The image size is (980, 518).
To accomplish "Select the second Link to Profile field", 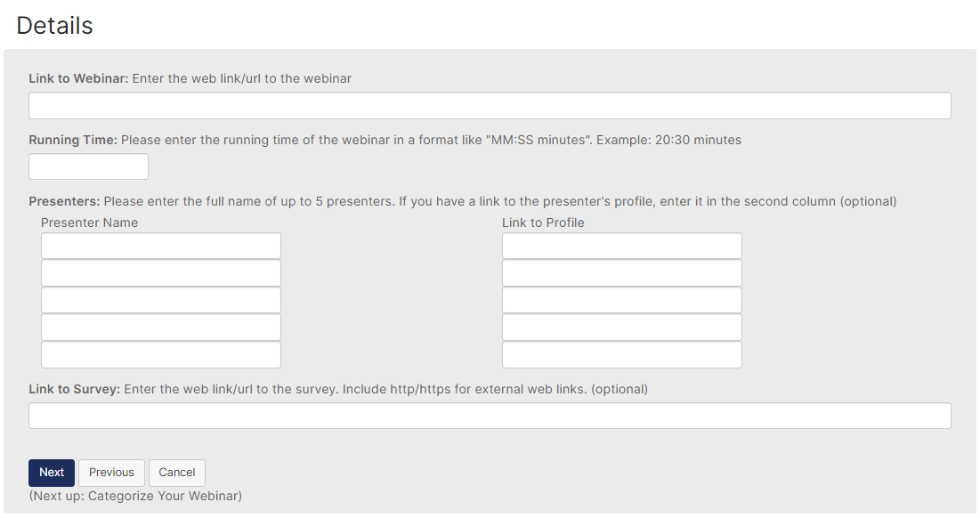I will tap(621, 273).
